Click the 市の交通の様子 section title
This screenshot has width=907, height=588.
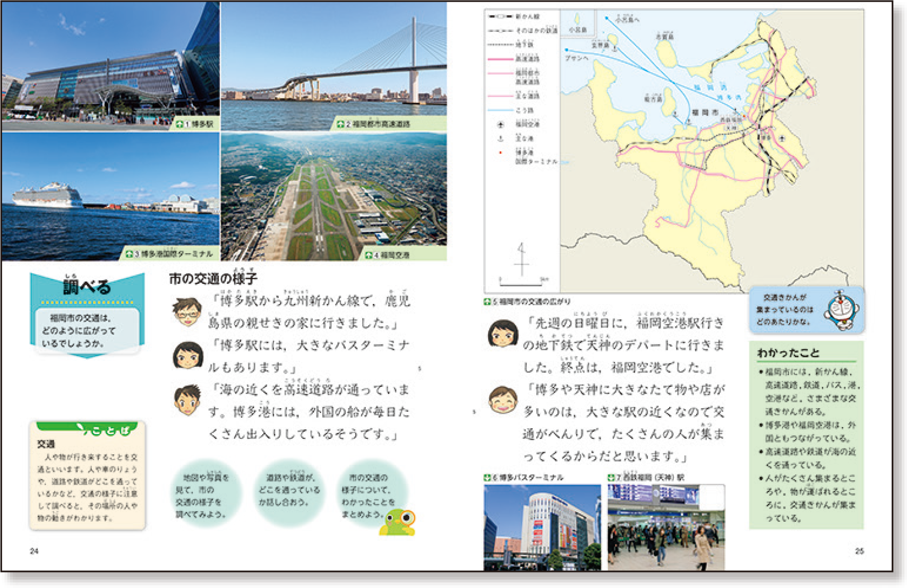(213, 279)
